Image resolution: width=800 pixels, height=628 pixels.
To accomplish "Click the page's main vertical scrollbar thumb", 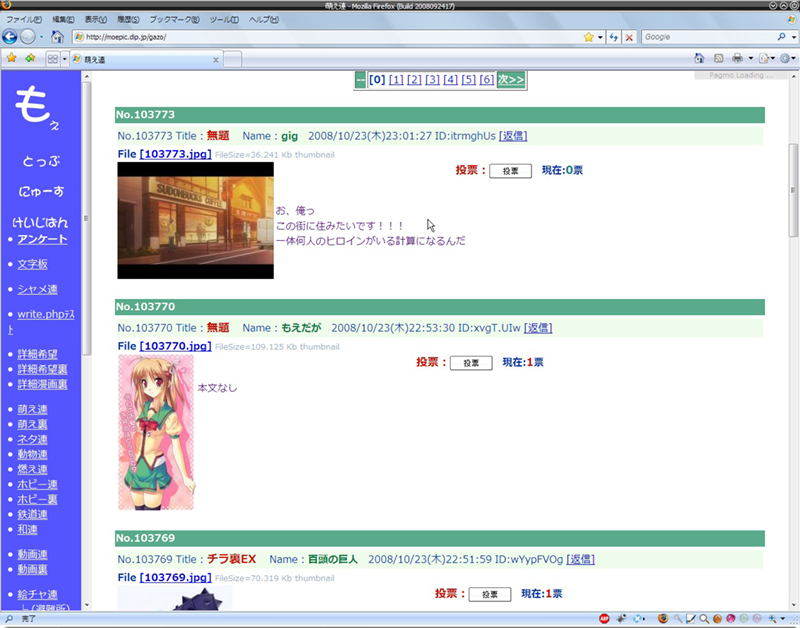I will pos(793,189).
